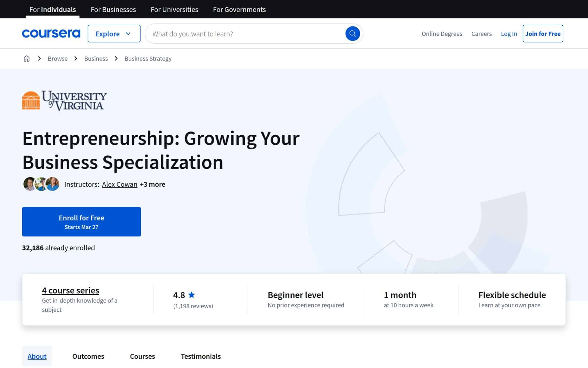The image size is (588, 368).
Task: Jump to the Courses tab
Action: (142, 356)
